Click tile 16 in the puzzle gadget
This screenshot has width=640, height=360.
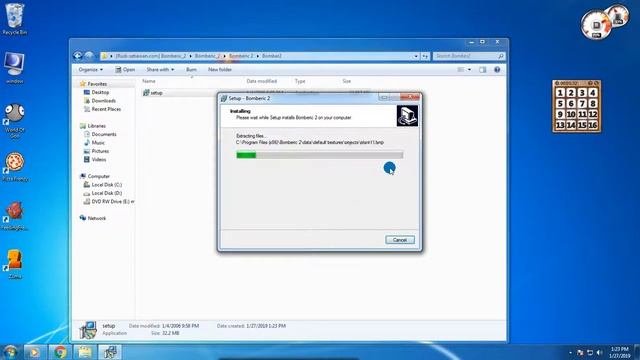(x=593, y=125)
